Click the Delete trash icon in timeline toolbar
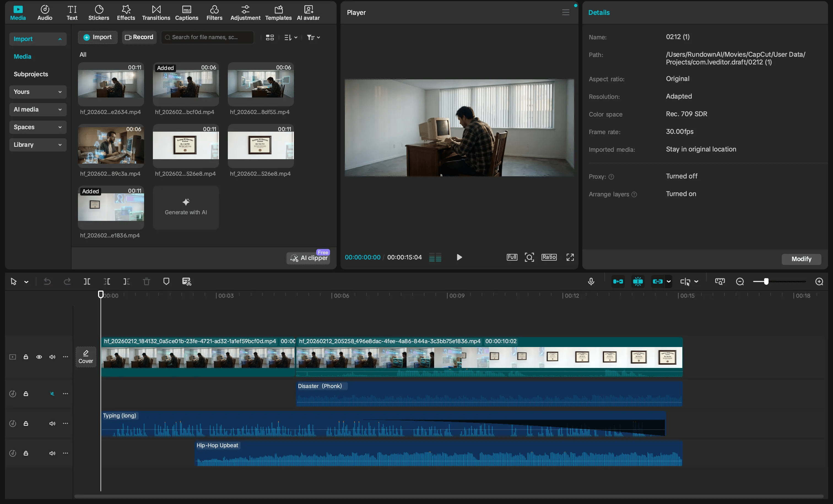833x504 pixels. 146,281
